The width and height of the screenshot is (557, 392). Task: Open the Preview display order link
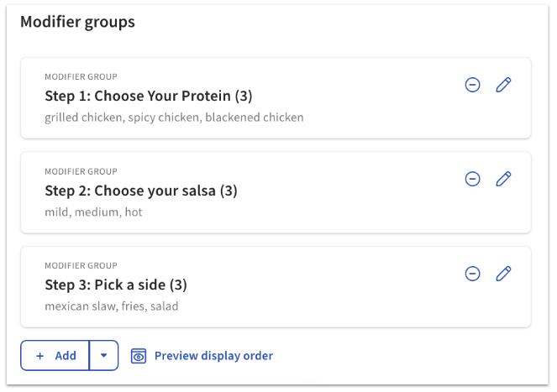[x=213, y=356]
